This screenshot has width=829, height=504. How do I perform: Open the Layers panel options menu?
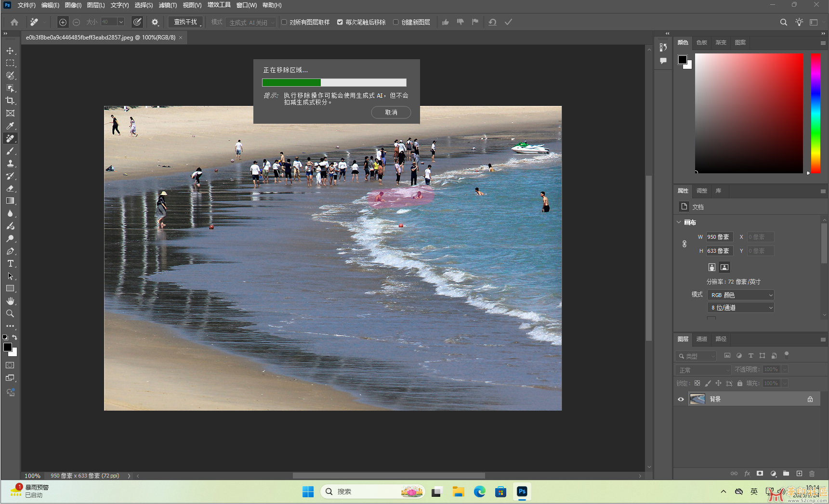tap(823, 339)
